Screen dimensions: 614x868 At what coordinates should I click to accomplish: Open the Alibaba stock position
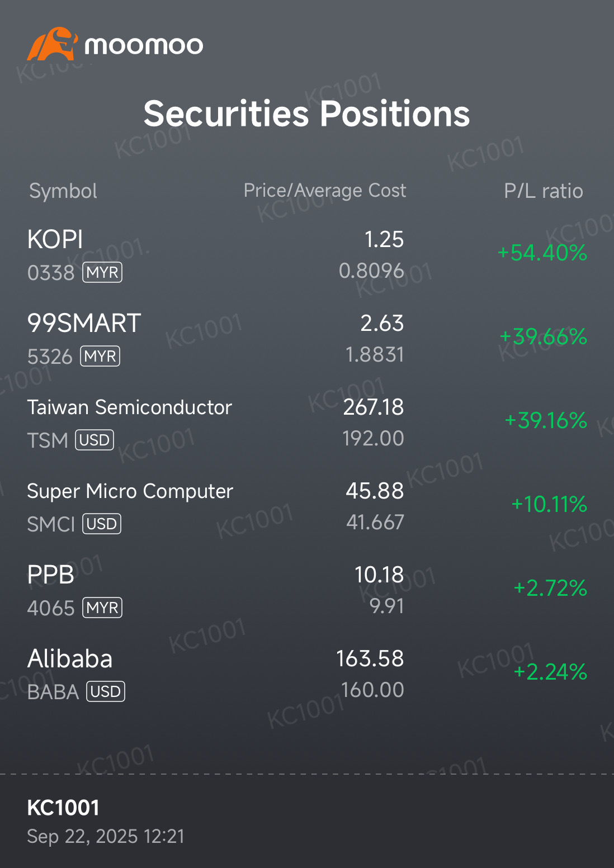pyautogui.click(x=70, y=659)
